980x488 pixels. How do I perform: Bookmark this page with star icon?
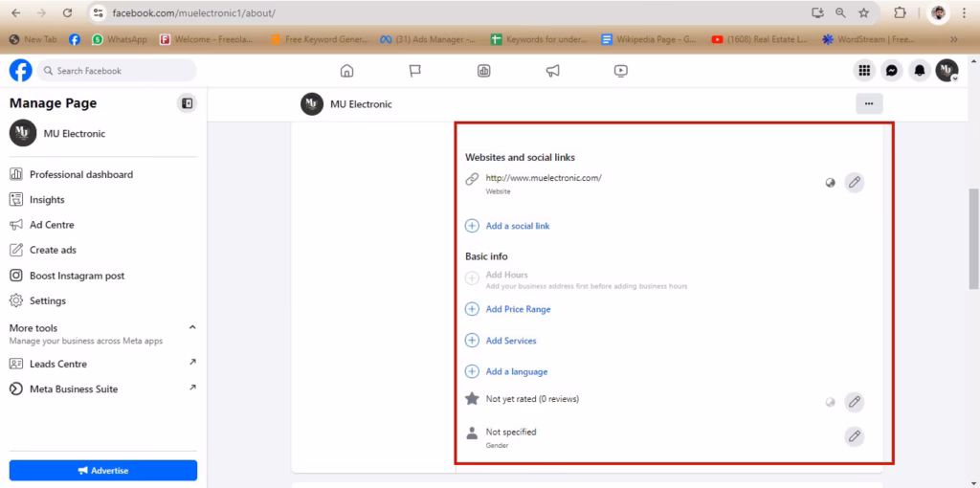tap(864, 13)
